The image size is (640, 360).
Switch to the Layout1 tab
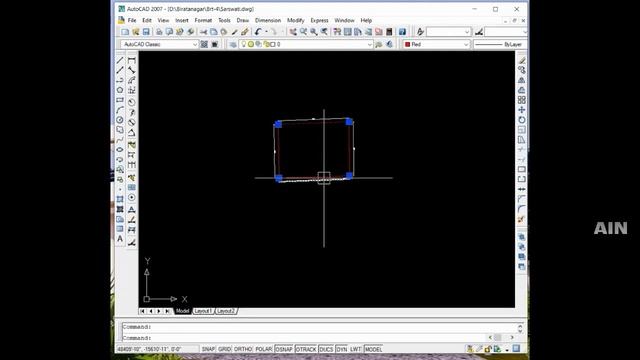[203, 311]
